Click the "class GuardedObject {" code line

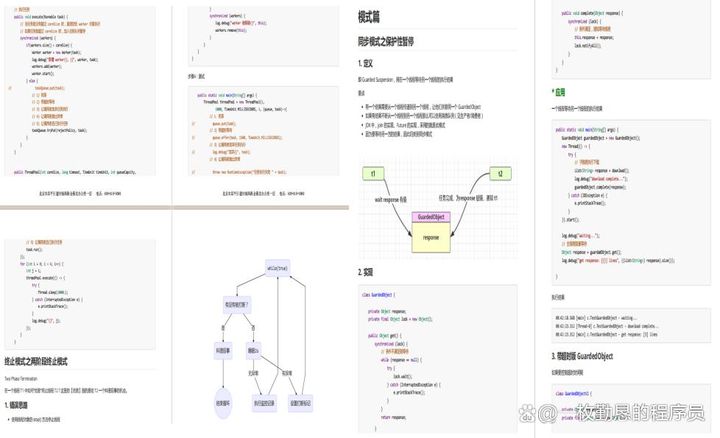point(378,295)
